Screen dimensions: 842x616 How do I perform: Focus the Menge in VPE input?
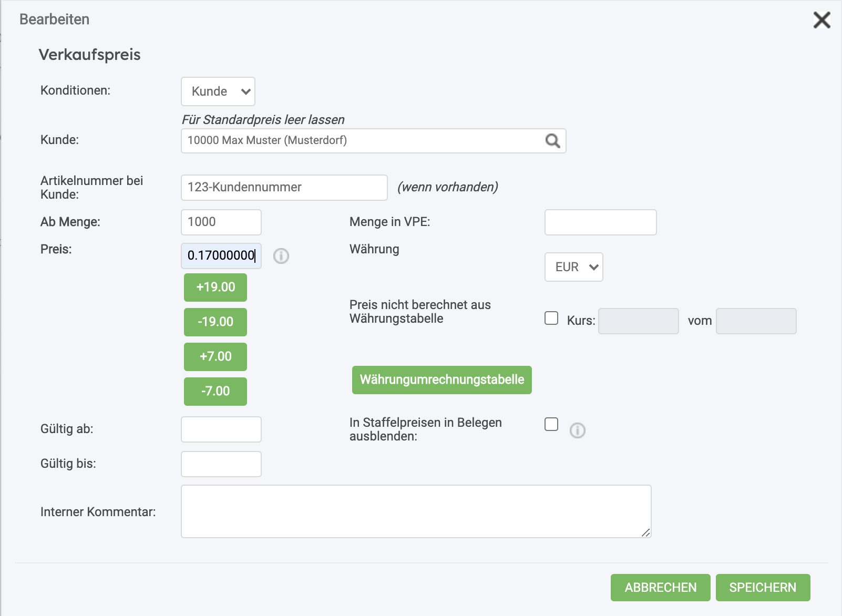click(x=601, y=222)
